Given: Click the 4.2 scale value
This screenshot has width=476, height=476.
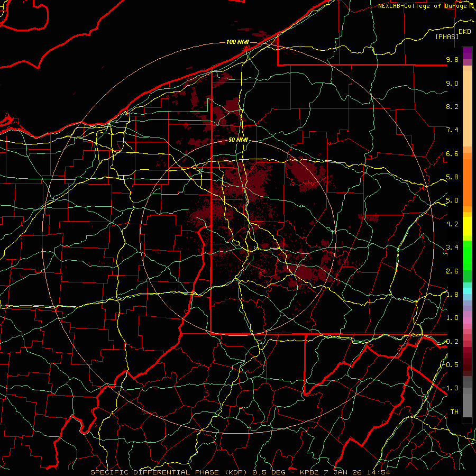Looking at the screenshot, I should tap(452, 224).
